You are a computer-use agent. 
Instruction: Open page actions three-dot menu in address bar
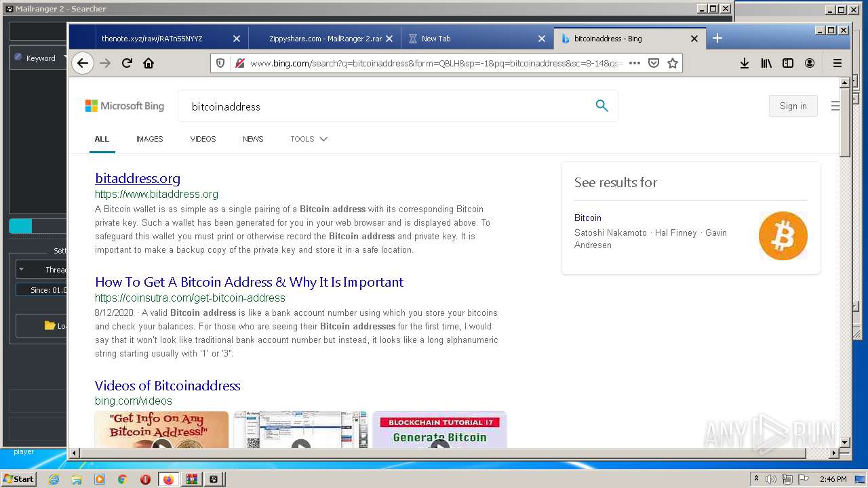point(635,63)
